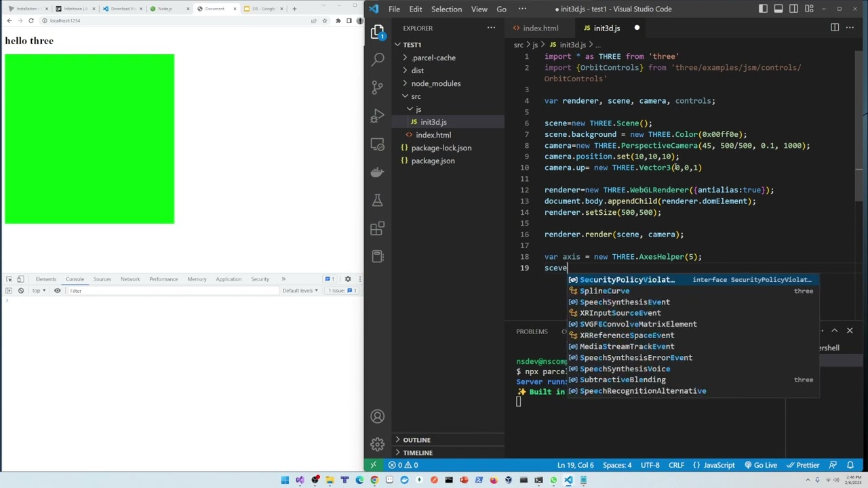Toggle panel layout button in title bar

click(778, 9)
